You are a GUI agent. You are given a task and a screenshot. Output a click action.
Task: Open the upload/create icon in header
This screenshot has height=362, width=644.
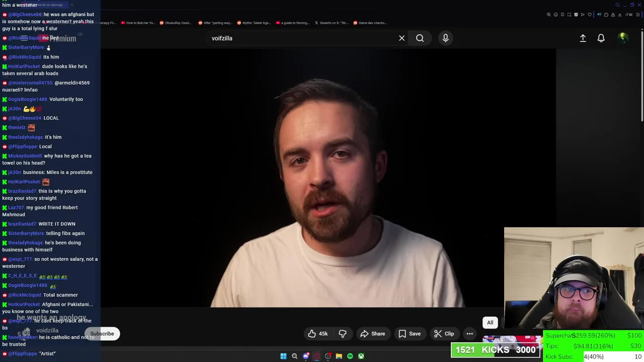pos(583,38)
